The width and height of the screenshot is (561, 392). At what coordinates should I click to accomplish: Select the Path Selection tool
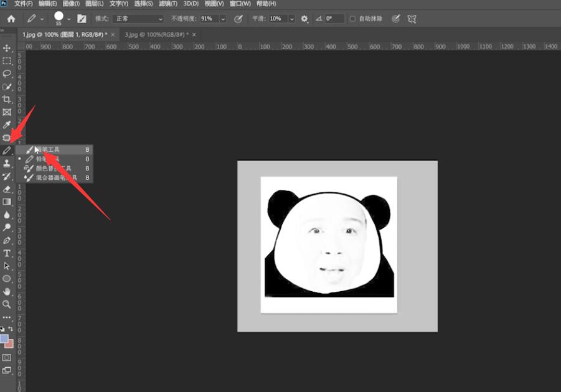click(6, 266)
